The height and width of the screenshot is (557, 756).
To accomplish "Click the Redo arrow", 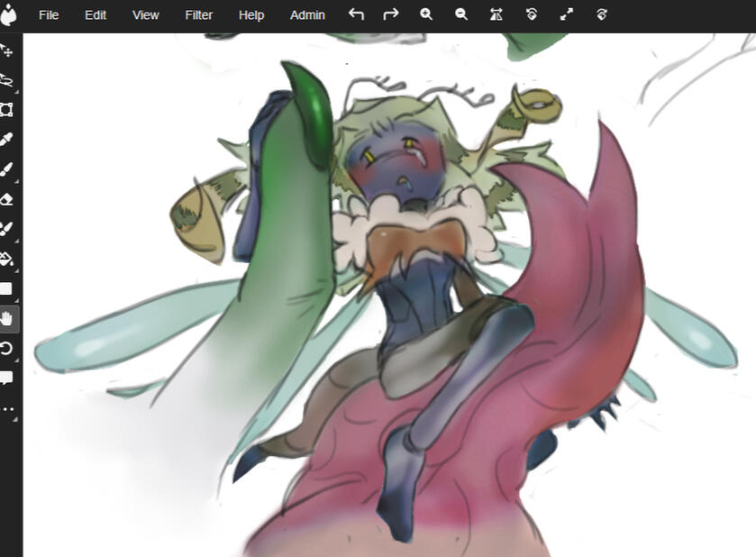I will click(390, 14).
